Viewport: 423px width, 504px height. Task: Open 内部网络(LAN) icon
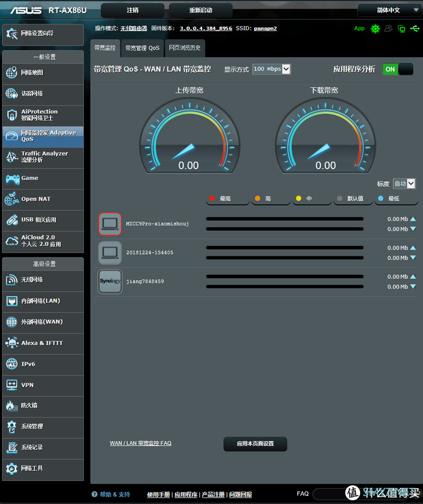[x=12, y=301]
